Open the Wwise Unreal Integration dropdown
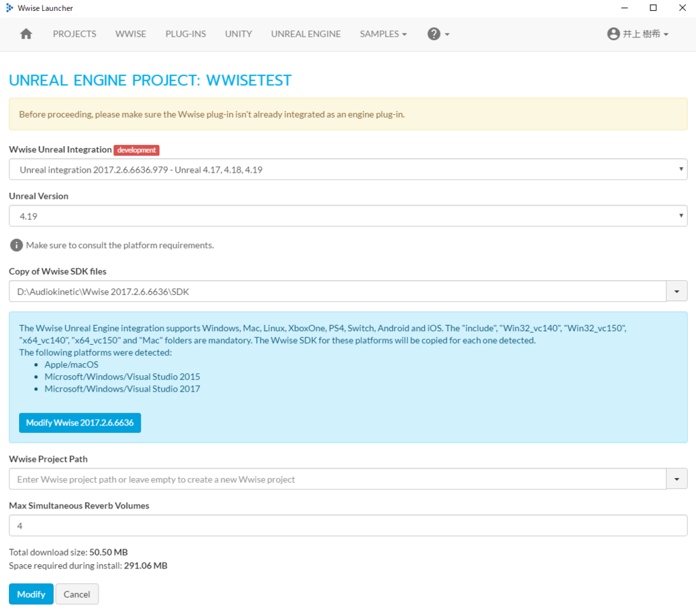 (x=348, y=169)
